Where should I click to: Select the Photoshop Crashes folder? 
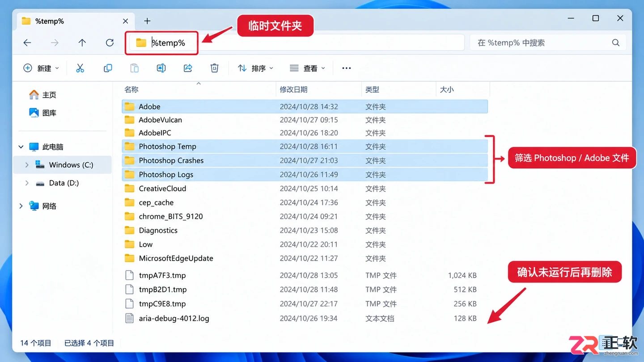pyautogui.click(x=305, y=160)
